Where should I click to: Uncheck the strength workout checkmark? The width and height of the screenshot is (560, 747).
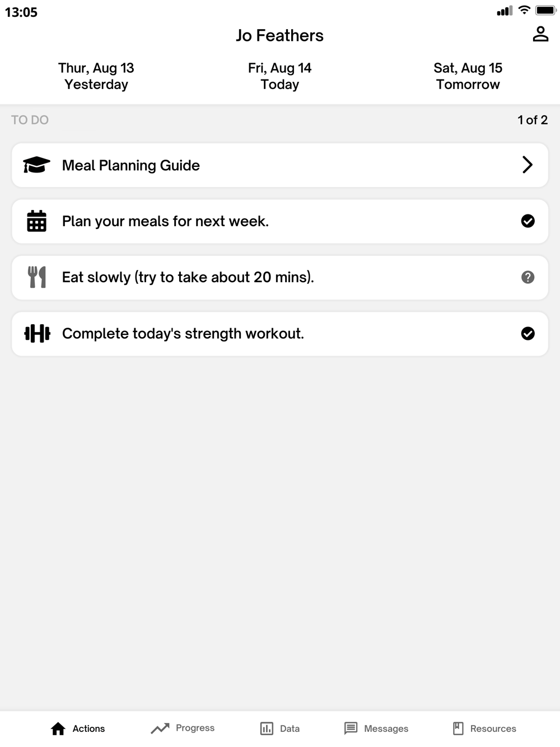click(x=528, y=334)
